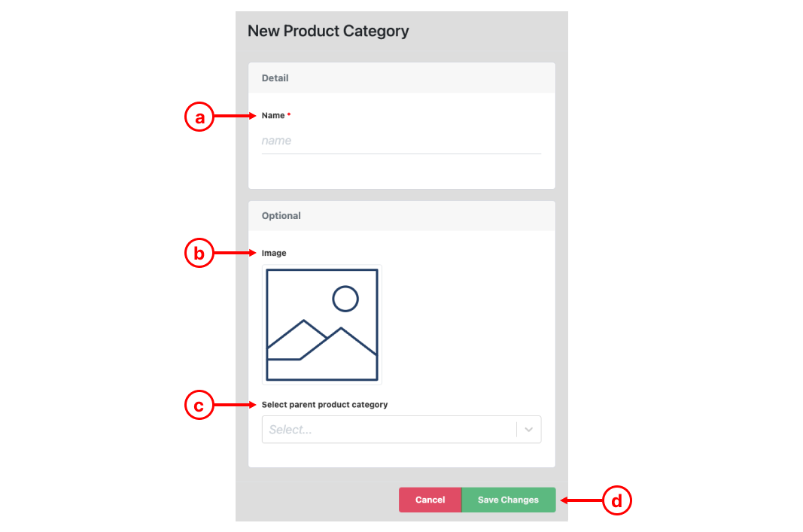Click the image upload placeholder icon
Image resolution: width=803 pixels, height=532 pixels.
pos(321,324)
